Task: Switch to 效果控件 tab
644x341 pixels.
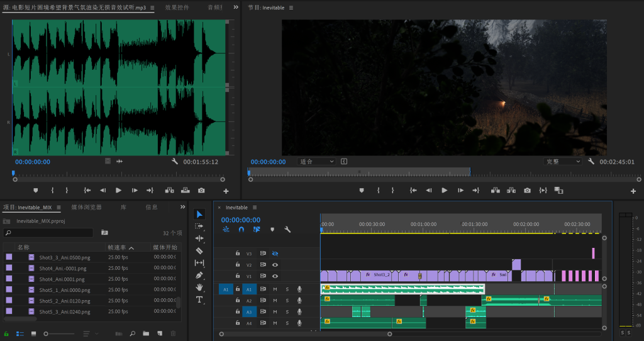Action: (177, 8)
